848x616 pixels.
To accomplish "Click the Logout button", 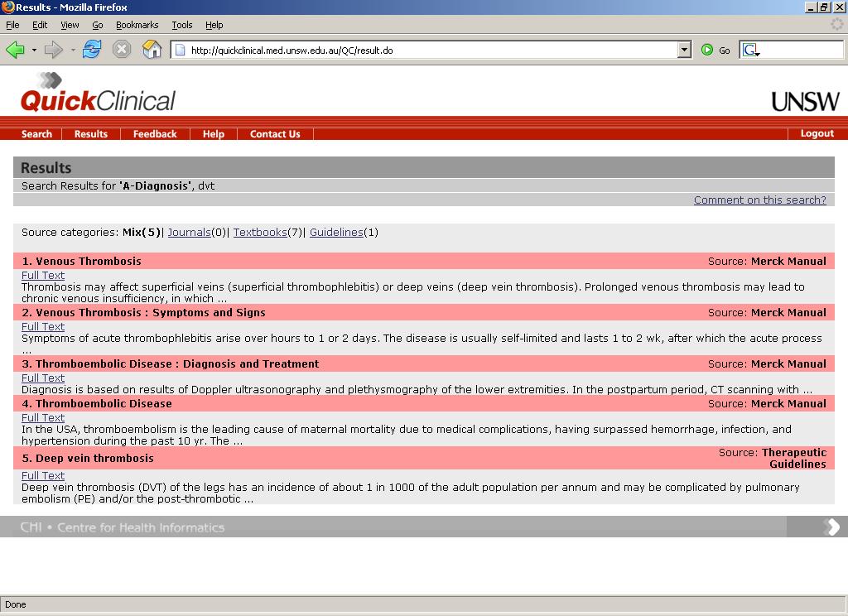I will coord(817,133).
